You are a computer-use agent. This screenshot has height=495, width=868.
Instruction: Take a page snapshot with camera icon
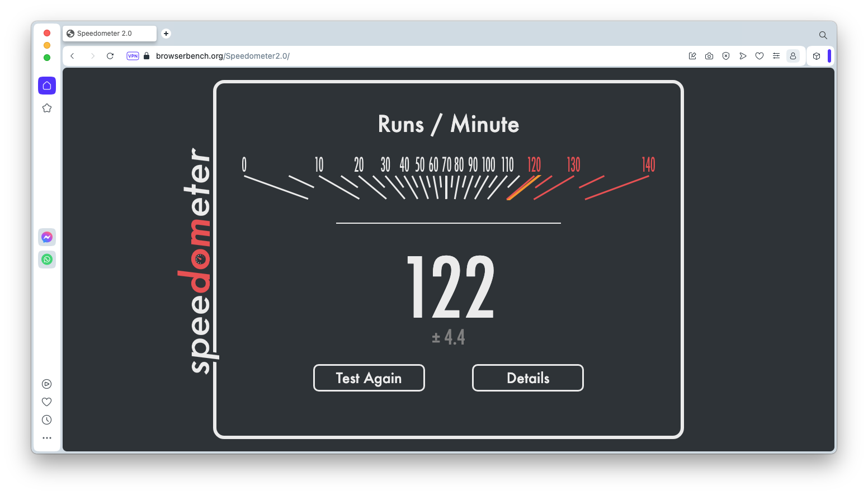(709, 56)
